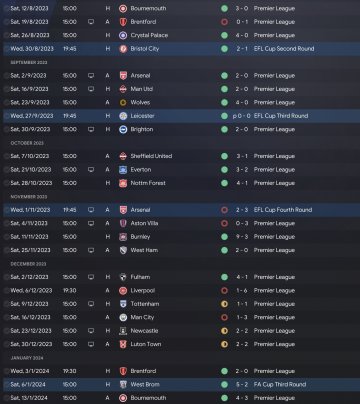Click the red loss indicator for Liverpool match

[224, 291]
